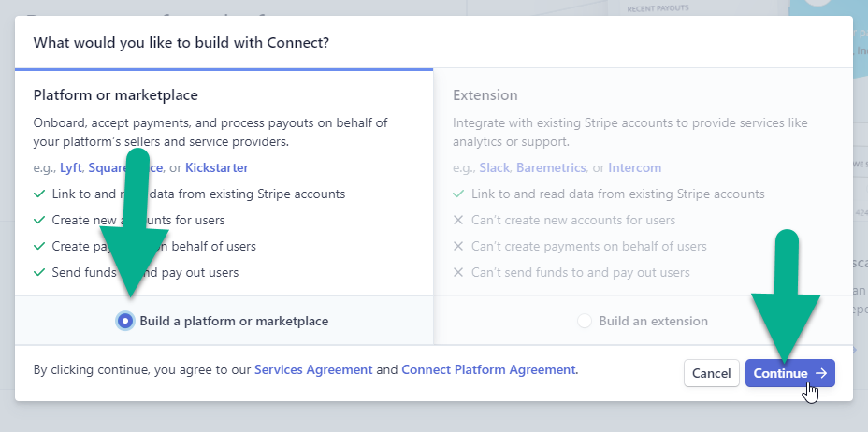Screen dimensions: 868x432
Task: Select Build an extension radio button
Action: [x=585, y=321]
